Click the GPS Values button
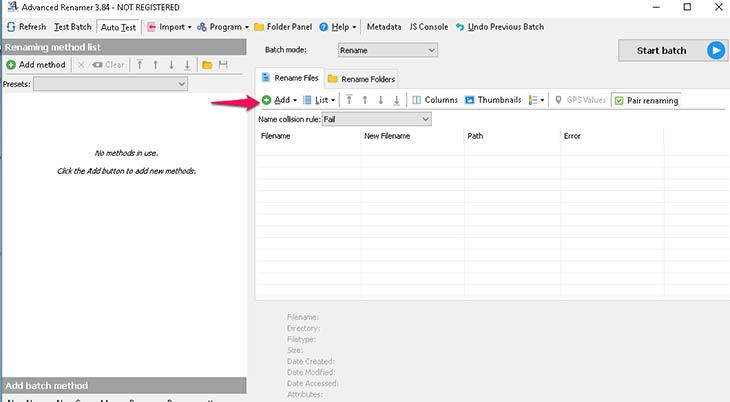This screenshot has height=402, width=730. click(x=580, y=100)
